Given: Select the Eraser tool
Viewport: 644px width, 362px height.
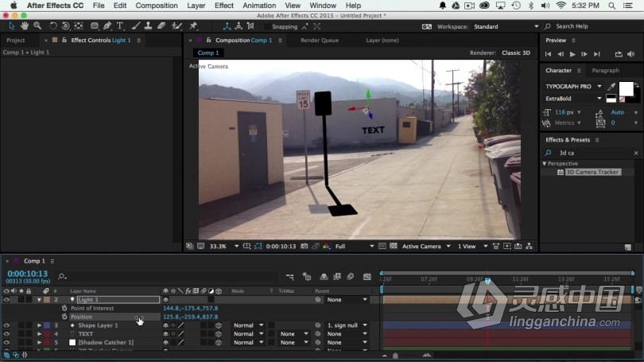Looking at the screenshot, I should [161, 26].
